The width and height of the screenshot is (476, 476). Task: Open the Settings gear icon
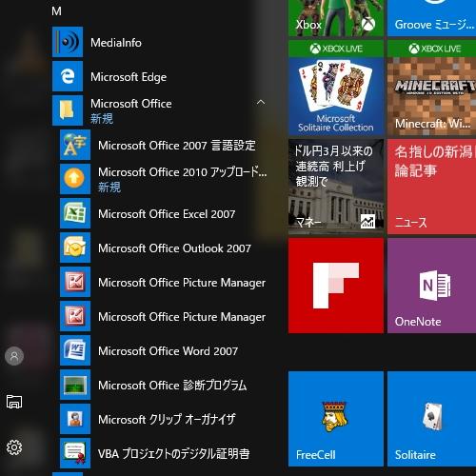pyautogui.click(x=14, y=447)
